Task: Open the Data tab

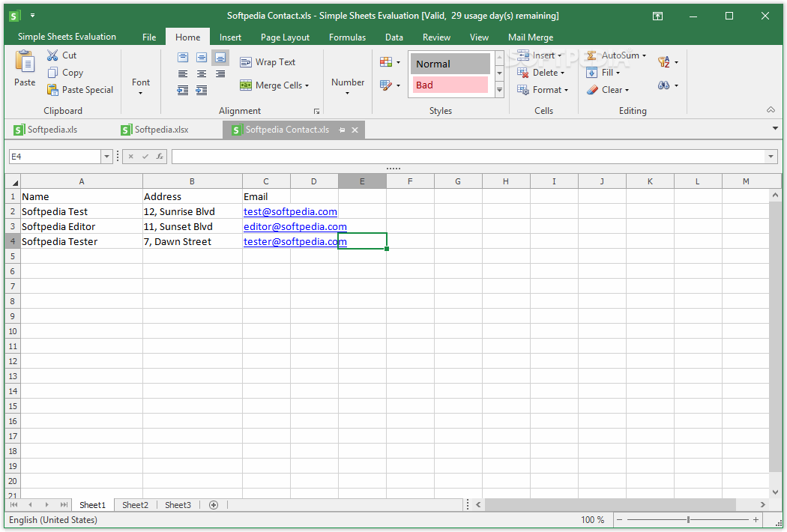Action: click(x=394, y=37)
